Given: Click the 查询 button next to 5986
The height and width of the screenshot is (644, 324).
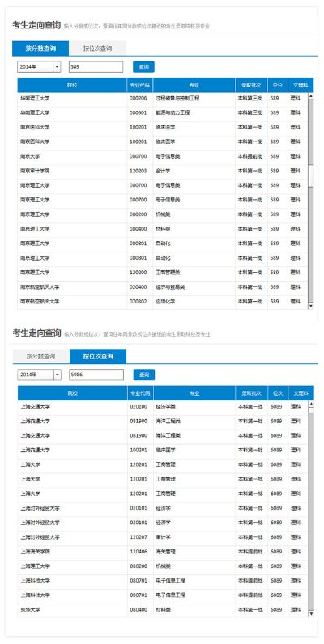Looking at the screenshot, I should click(144, 375).
